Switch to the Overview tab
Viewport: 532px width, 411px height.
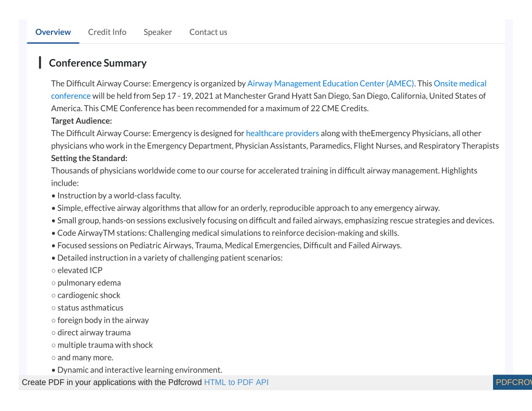[53, 32]
